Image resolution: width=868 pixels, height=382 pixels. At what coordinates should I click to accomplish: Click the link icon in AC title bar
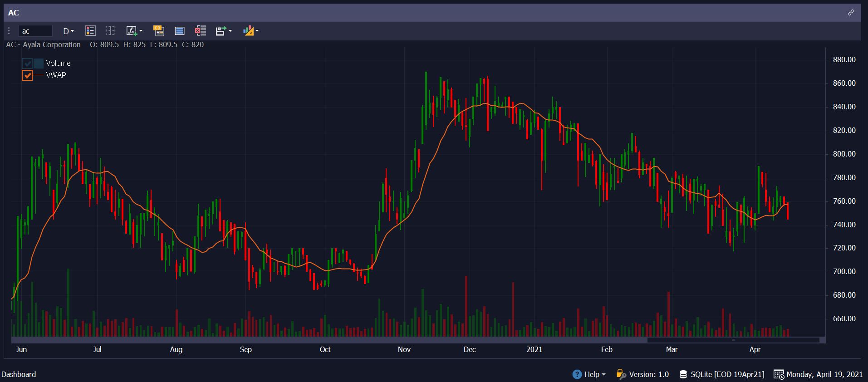coord(851,13)
